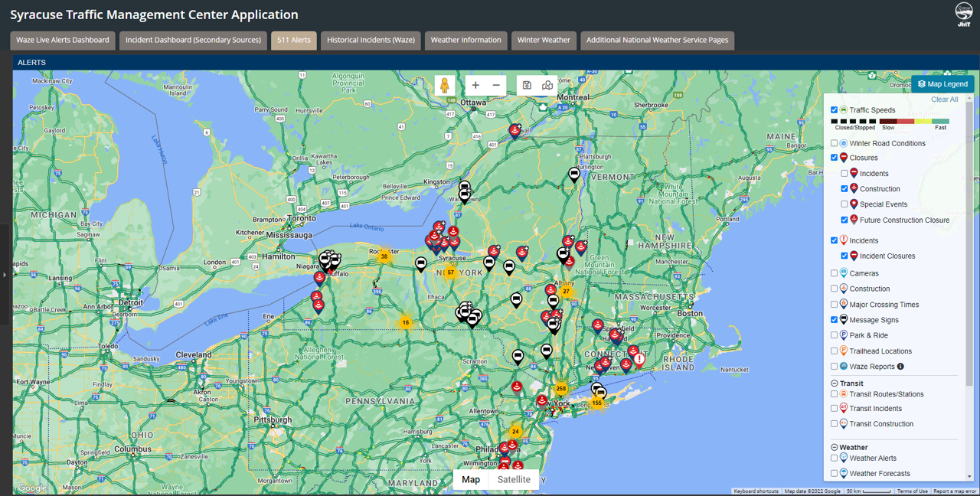Enable the Trailhead Locations checkbox
Screen dimensions: 980x496
pos(835,351)
